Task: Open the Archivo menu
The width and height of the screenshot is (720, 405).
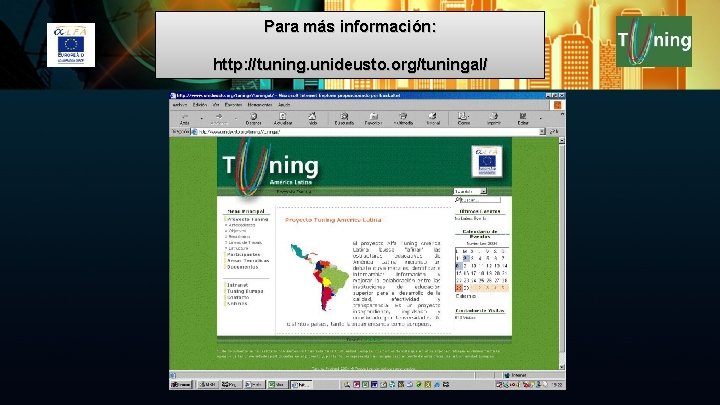Action: tap(180, 105)
